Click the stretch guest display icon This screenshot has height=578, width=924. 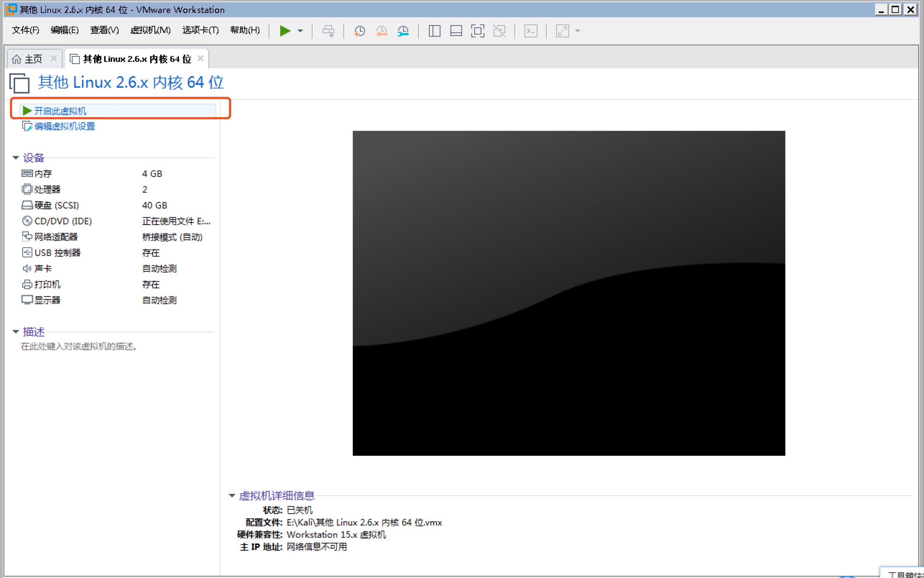pyautogui.click(x=562, y=31)
